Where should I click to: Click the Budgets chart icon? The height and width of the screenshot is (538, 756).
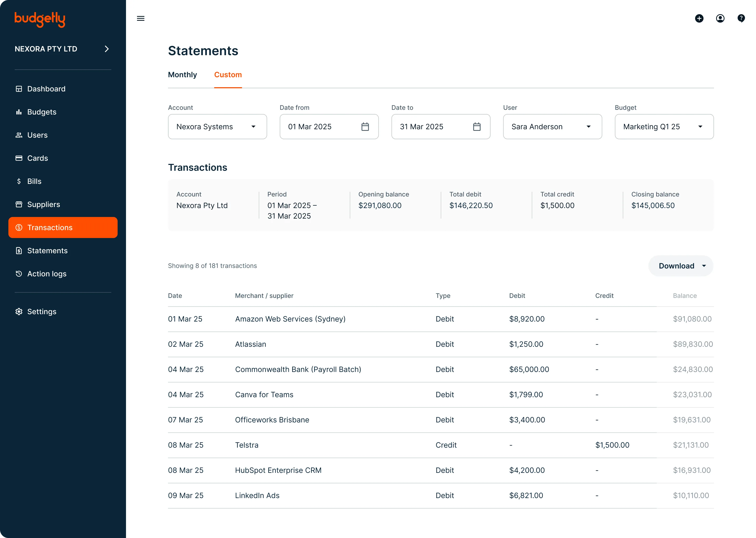coord(19,112)
